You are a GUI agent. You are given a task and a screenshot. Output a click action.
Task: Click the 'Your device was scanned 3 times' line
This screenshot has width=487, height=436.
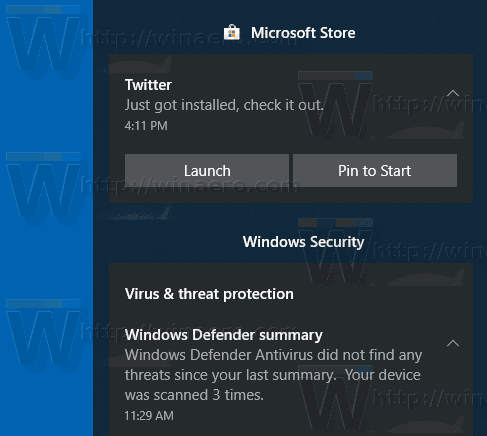coord(273,385)
